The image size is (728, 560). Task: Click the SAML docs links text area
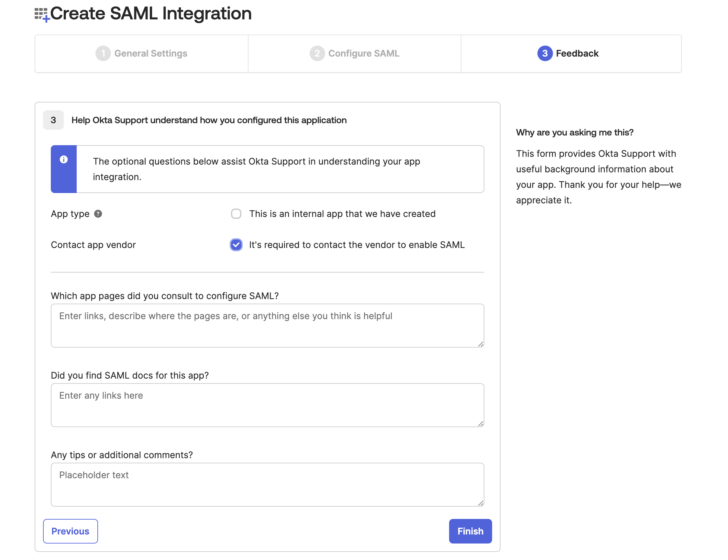267,405
